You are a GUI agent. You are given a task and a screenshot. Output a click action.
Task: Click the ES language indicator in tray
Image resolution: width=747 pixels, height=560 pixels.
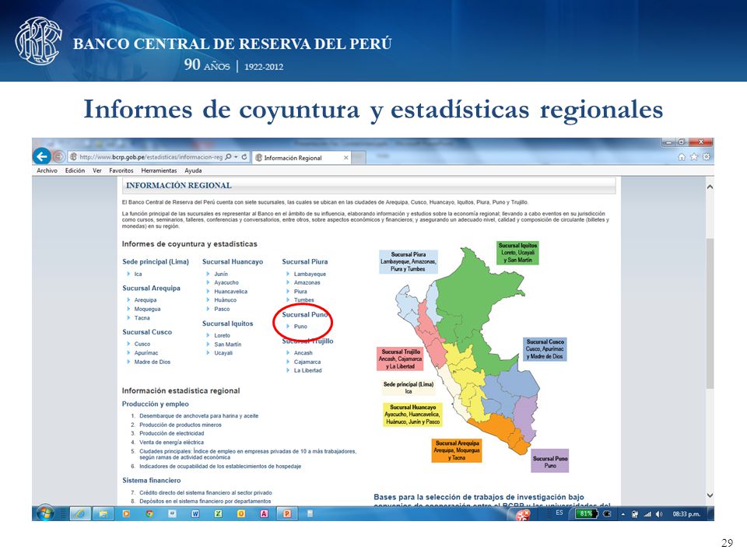[x=559, y=513]
